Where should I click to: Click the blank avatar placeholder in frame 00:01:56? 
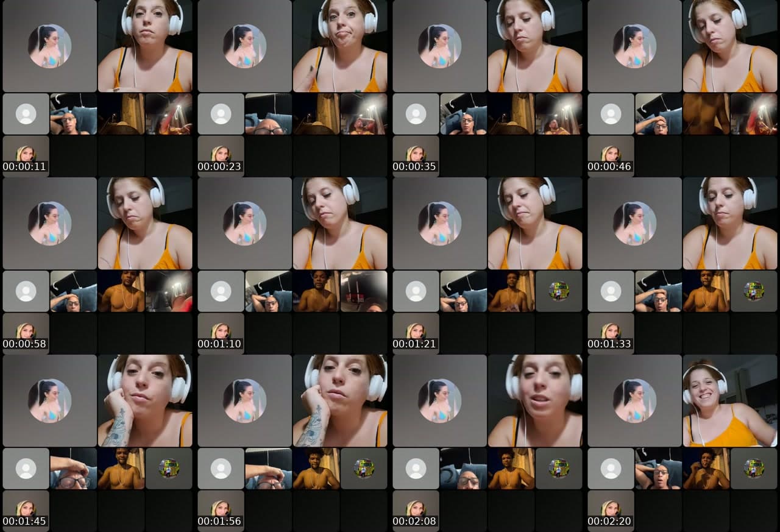[x=221, y=469]
